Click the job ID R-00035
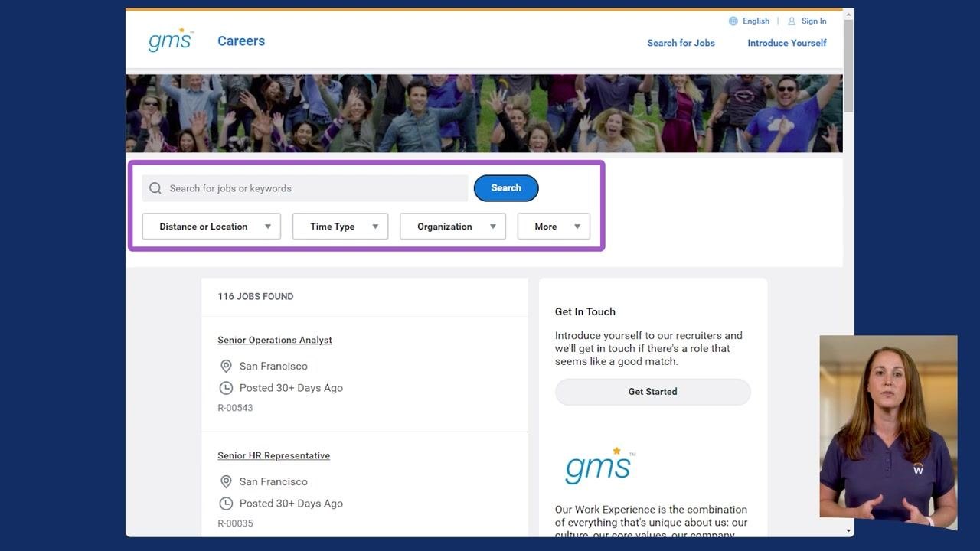980x551 pixels. tap(235, 523)
